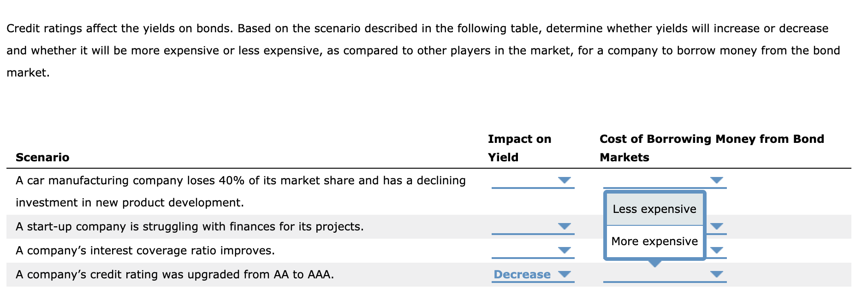The width and height of the screenshot is (868, 306).
Task: Open the Decrease dropdown for credit upgrade scenario
Action: (x=565, y=274)
